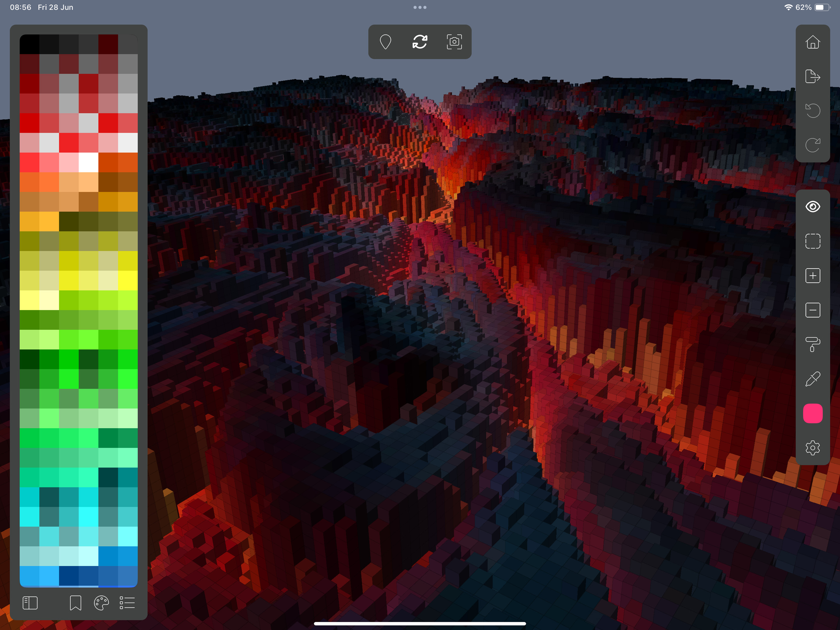Undo the last action
The height and width of the screenshot is (630, 840).
(x=813, y=110)
